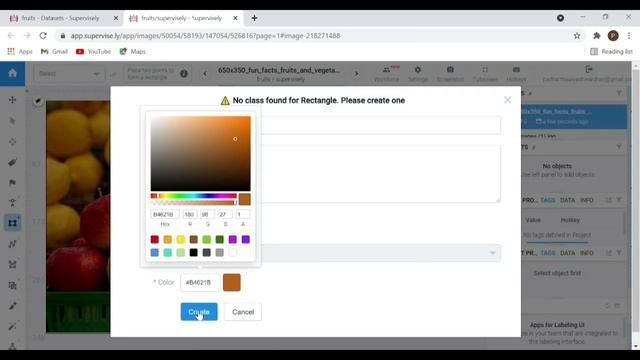Pick the dark green preset swatch
The height and width of the screenshot is (360, 640).
(220, 240)
